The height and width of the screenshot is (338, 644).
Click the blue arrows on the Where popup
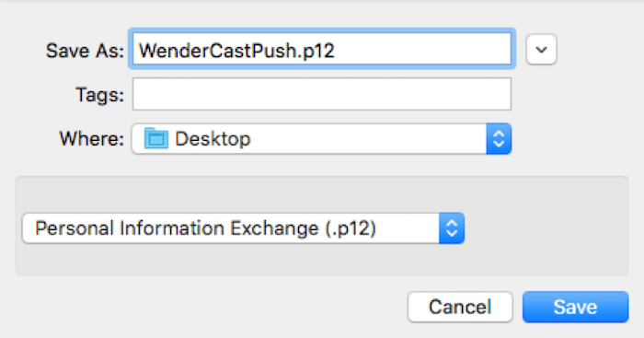click(x=499, y=139)
